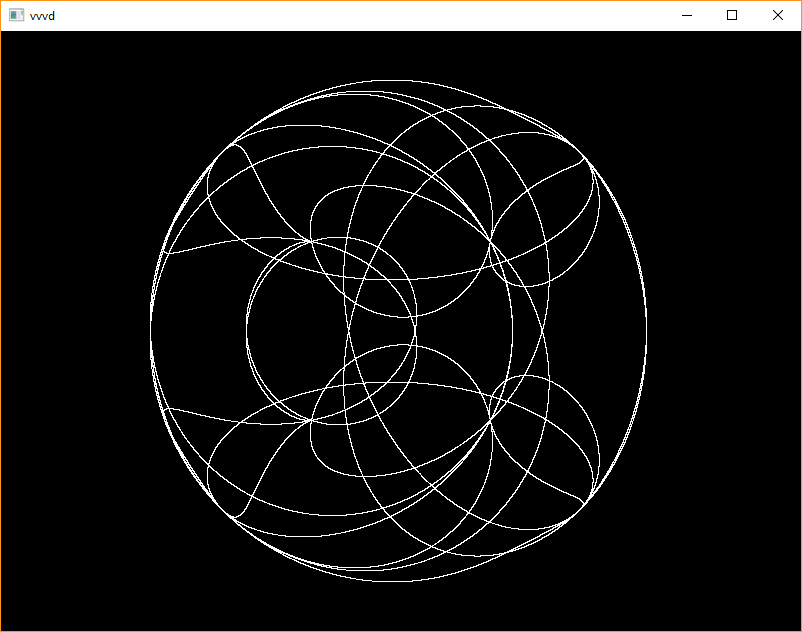Image resolution: width=802 pixels, height=632 pixels.
Task: Minimize the vvvd window
Action: click(686, 15)
